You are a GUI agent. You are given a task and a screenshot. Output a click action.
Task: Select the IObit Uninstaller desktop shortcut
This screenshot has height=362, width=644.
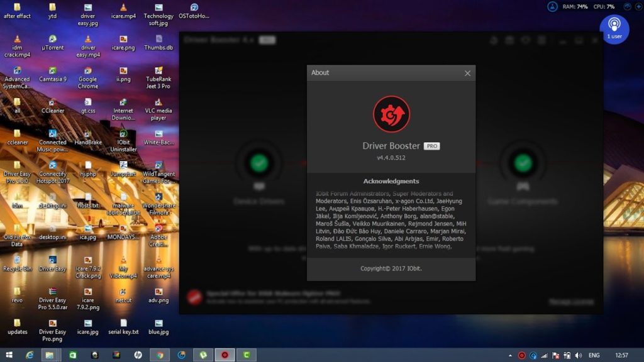pyautogui.click(x=123, y=141)
